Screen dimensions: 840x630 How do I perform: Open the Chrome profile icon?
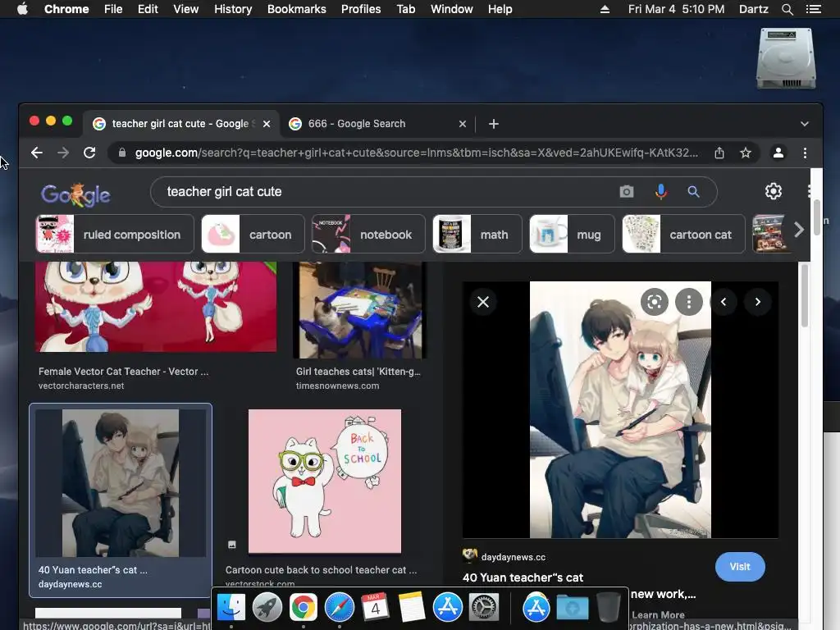pyautogui.click(x=778, y=153)
